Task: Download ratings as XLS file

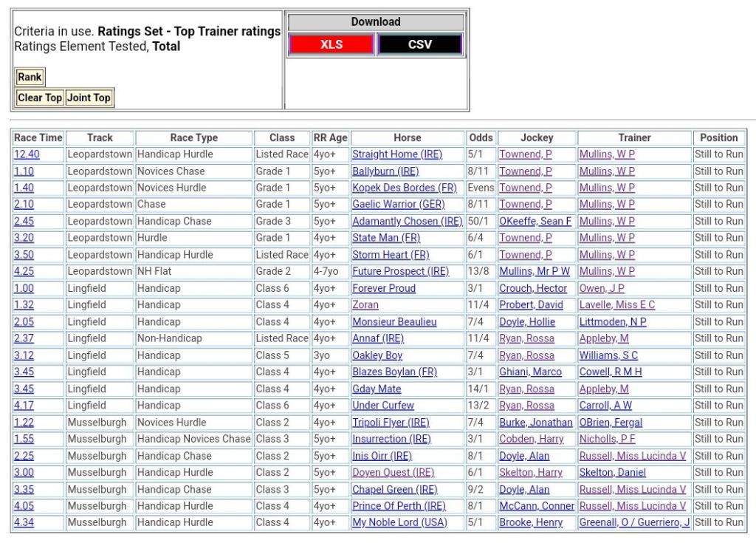Action: pyautogui.click(x=331, y=44)
